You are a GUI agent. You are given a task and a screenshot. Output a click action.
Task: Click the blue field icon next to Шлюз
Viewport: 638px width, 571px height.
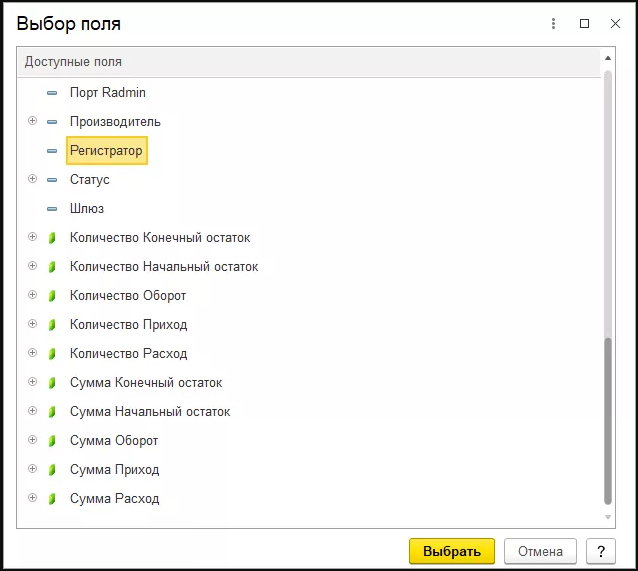pos(52,209)
